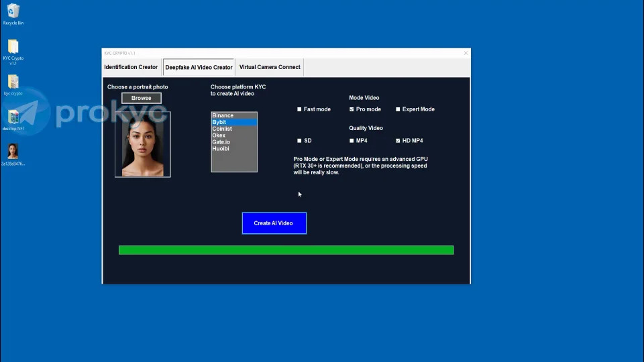The image size is (644, 362).
Task: Choose Binance in the platform list
Action: click(x=234, y=115)
